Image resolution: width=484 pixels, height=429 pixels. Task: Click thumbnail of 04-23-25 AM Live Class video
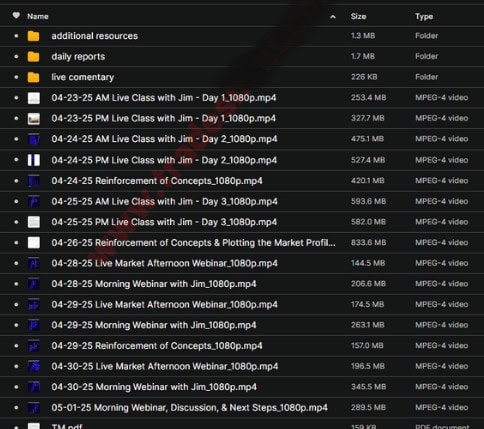click(x=34, y=98)
